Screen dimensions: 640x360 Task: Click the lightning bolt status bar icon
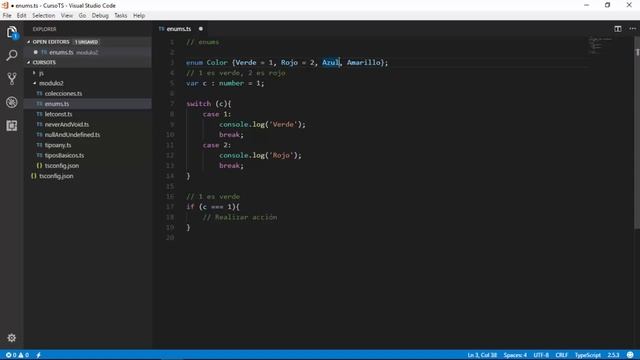pos(38,355)
